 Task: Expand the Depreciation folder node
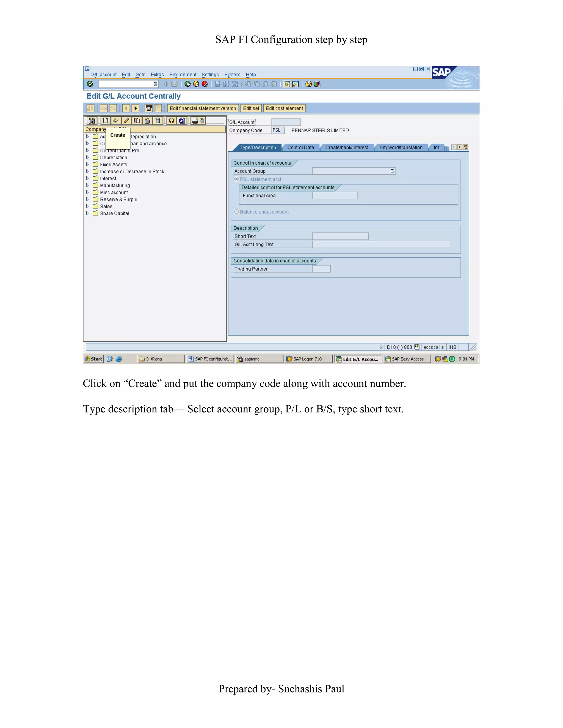click(87, 157)
